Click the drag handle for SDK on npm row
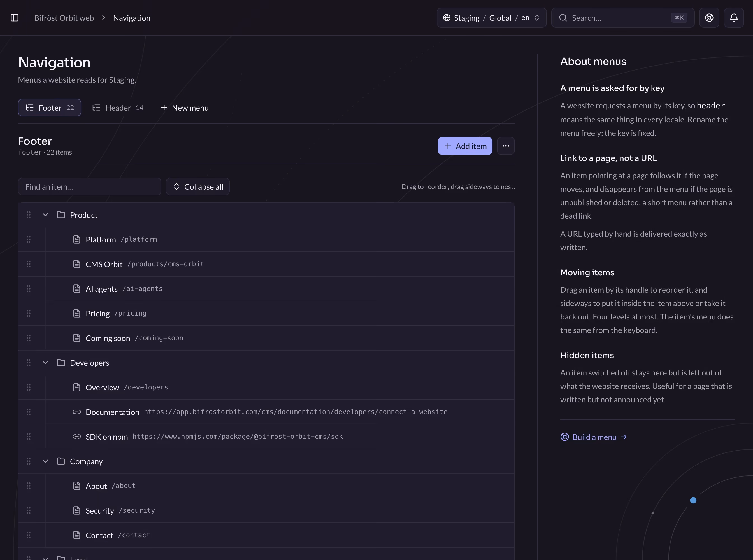The image size is (753, 560). [x=29, y=437]
